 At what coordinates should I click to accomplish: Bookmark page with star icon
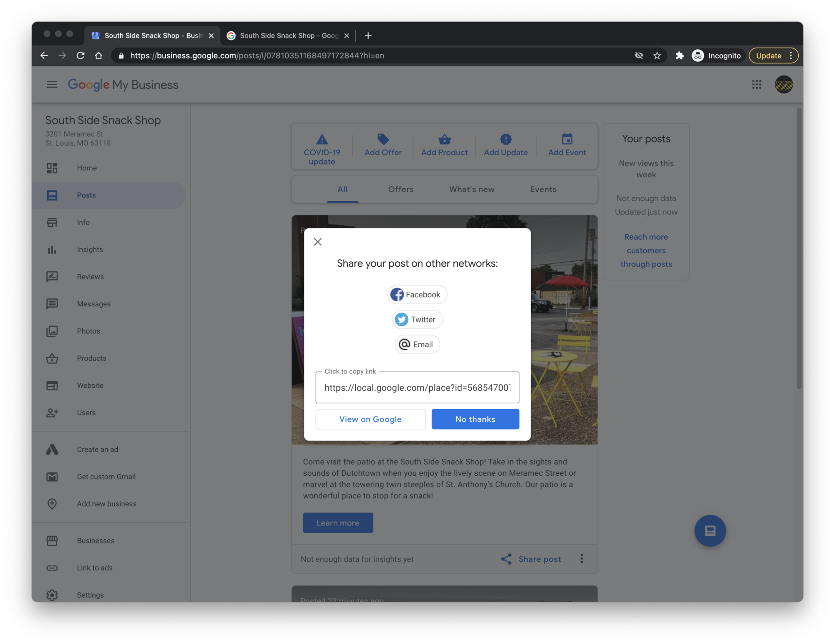click(x=657, y=56)
